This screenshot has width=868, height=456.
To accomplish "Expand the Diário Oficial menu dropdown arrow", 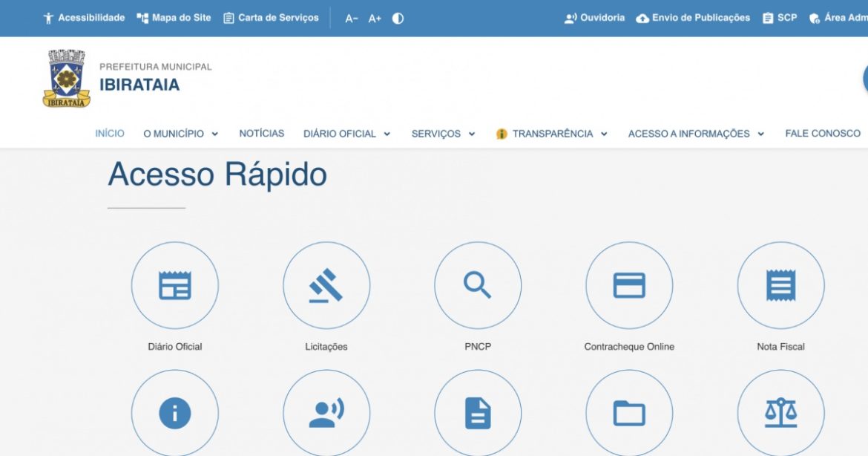I will pos(387,134).
